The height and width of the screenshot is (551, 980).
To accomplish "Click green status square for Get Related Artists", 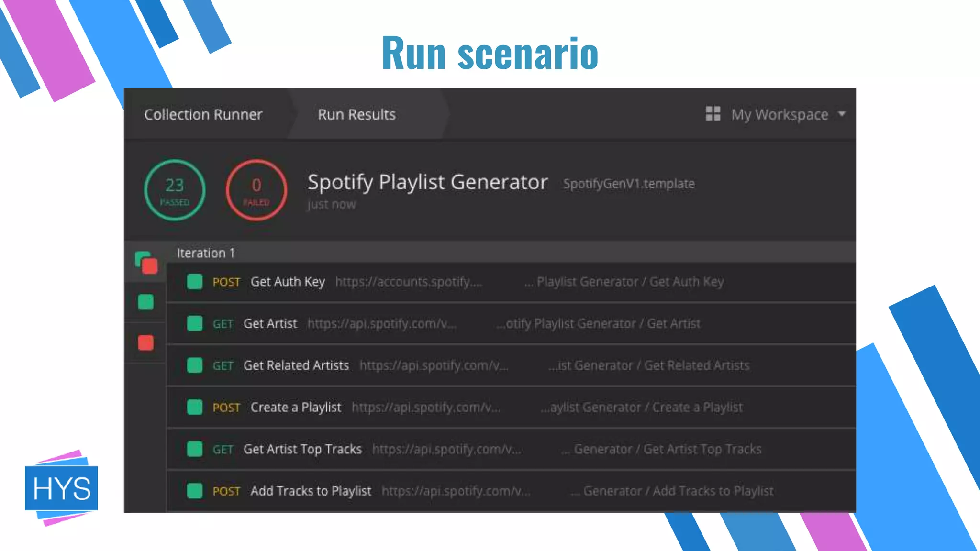I will point(195,365).
